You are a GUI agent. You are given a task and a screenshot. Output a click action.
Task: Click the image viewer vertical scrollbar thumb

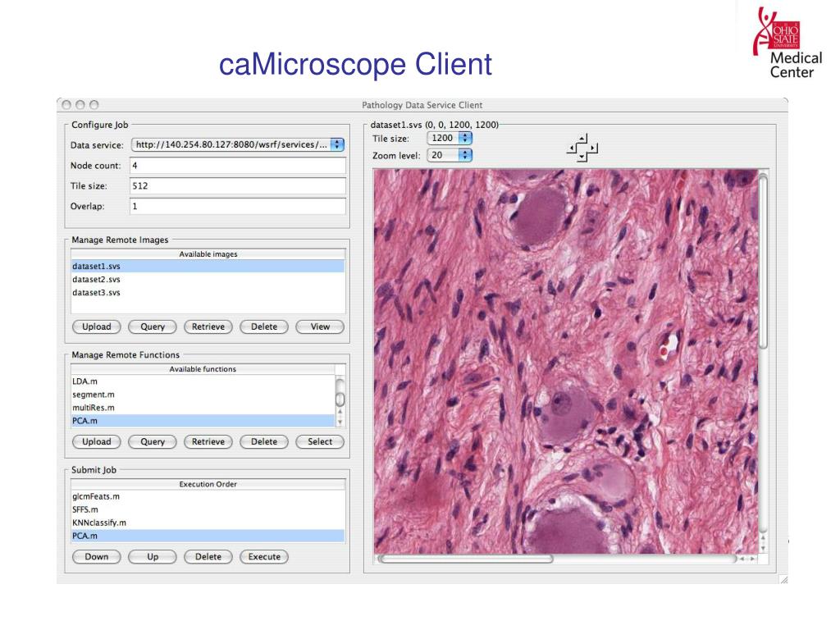(x=764, y=262)
